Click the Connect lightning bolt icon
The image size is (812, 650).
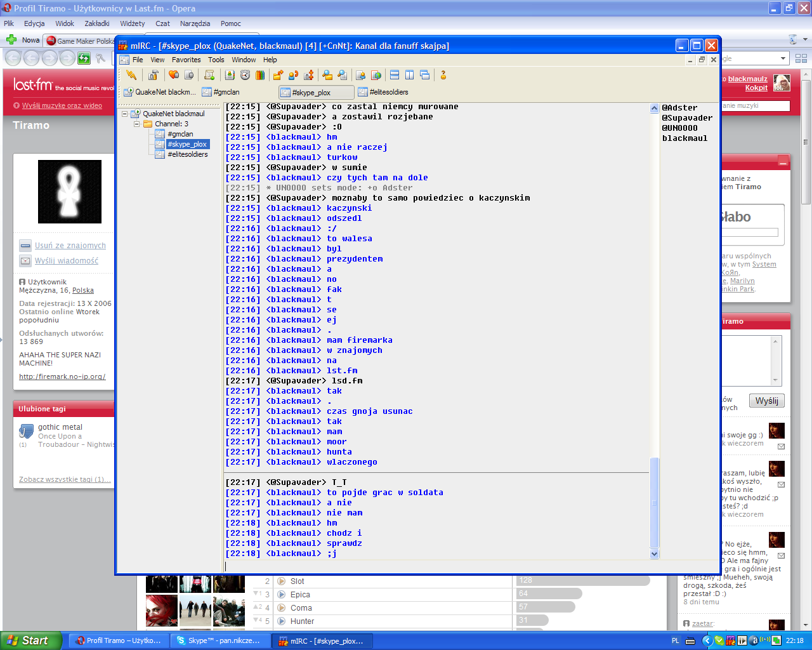tap(131, 75)
